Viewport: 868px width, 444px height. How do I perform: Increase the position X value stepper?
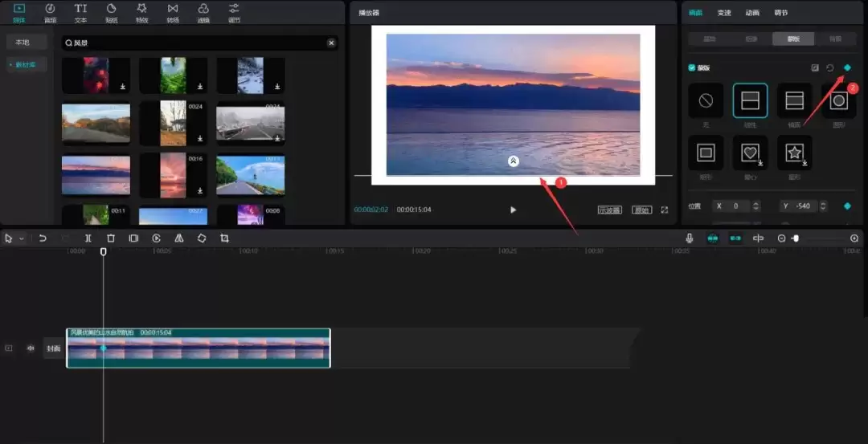tap(755, 203)
